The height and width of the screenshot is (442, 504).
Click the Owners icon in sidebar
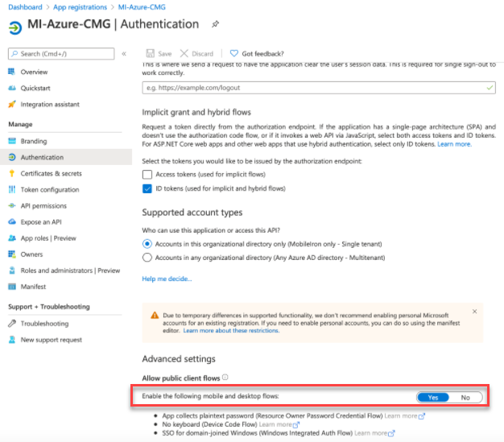12,254
